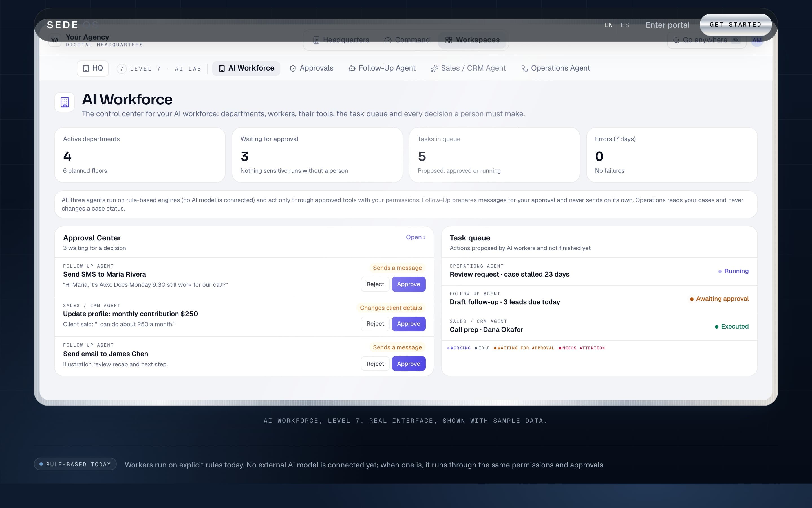Click the Awaiting approval status label
This screenshot has height=508, width=812.
719,299
